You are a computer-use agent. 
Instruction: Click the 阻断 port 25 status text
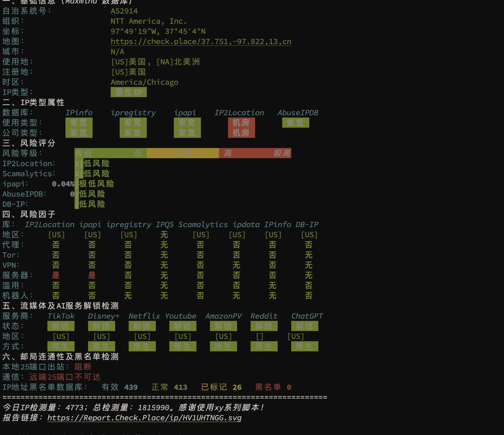click(x=83, y=367)
